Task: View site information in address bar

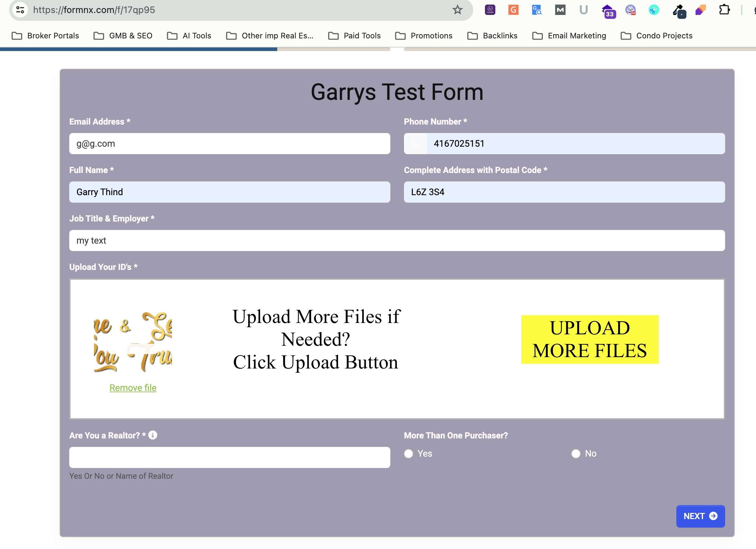Action: pyautogui.click(x=20, y=10)
